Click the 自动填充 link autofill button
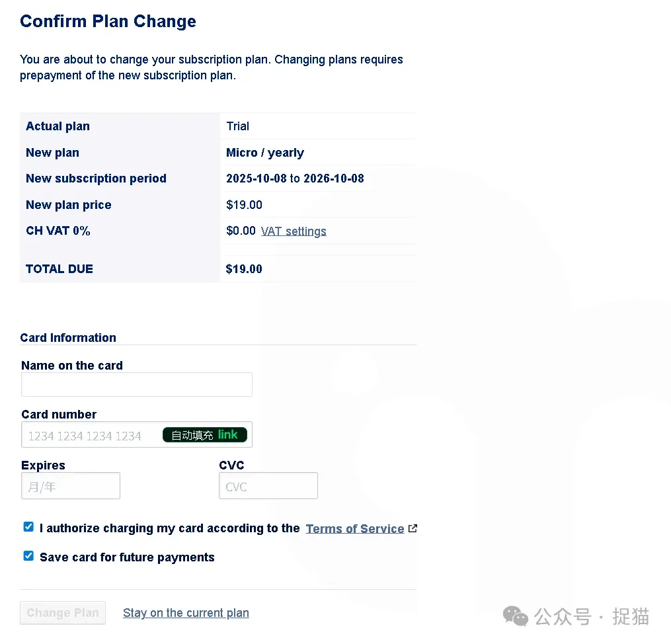This screenshot has height=644, width=671. click(205, 435)
